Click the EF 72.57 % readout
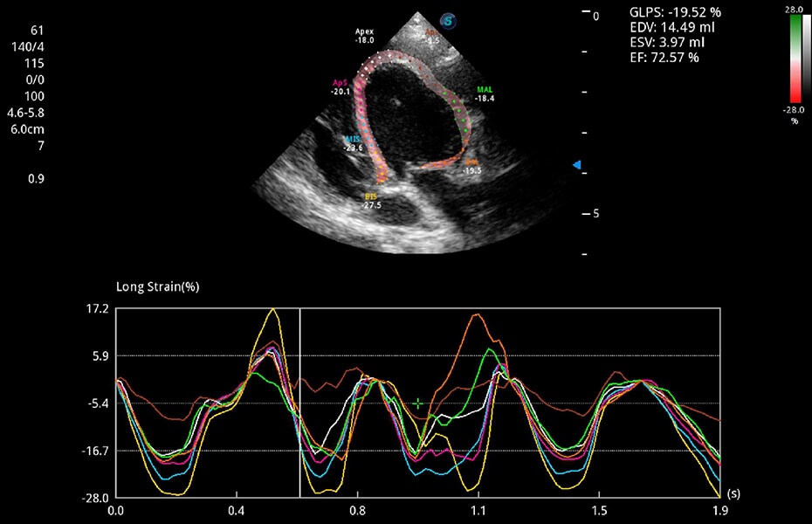The width and height of the screenshot is (812, 524). click(x=664, y=58)
